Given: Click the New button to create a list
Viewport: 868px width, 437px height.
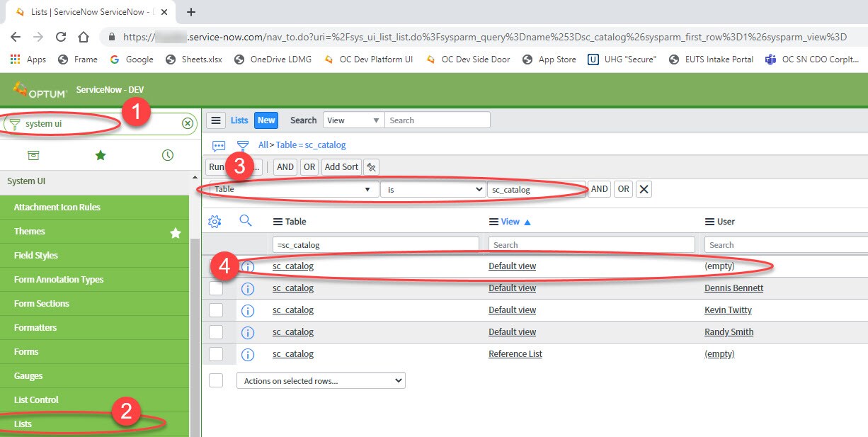Looking at the screenshot, I should pos(265,120).
